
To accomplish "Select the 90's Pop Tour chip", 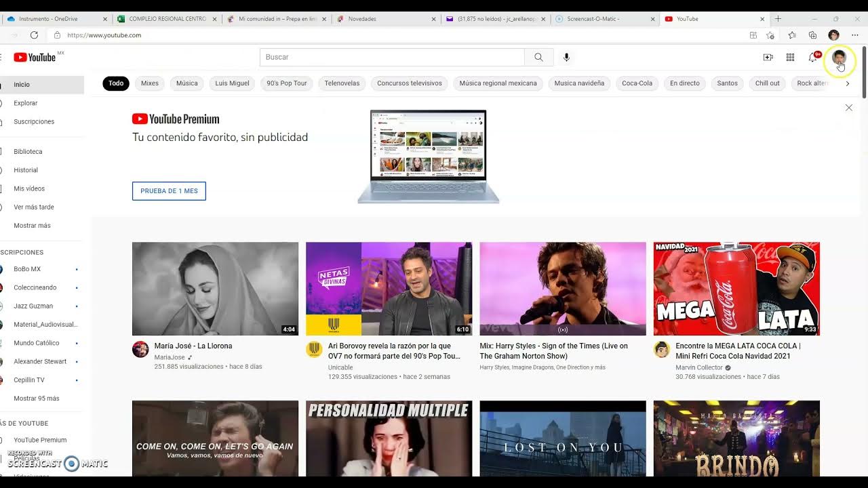I will (287, 83).
